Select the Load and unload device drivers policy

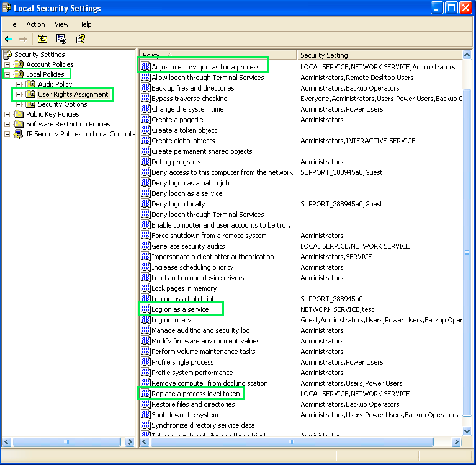(x=197, y=278)
